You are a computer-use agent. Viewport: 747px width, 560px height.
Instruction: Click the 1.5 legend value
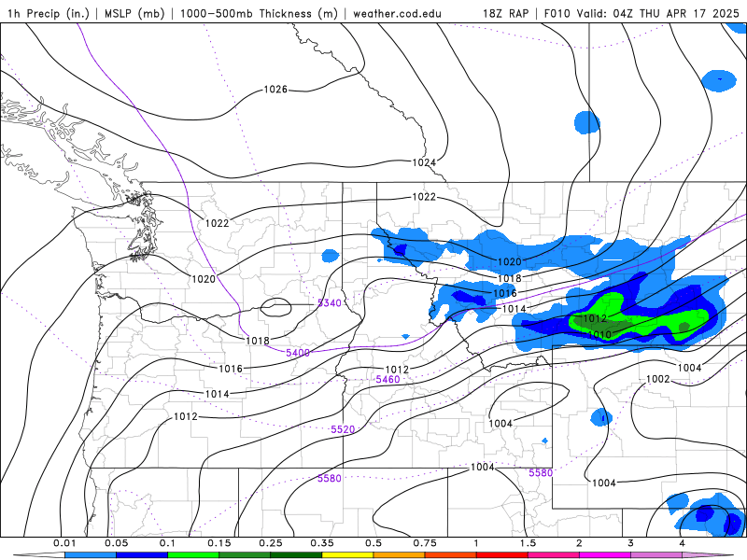[x=528, y=543]
